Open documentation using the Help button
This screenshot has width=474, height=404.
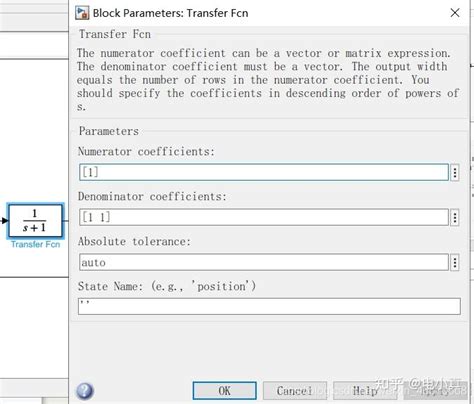(365, 391)
